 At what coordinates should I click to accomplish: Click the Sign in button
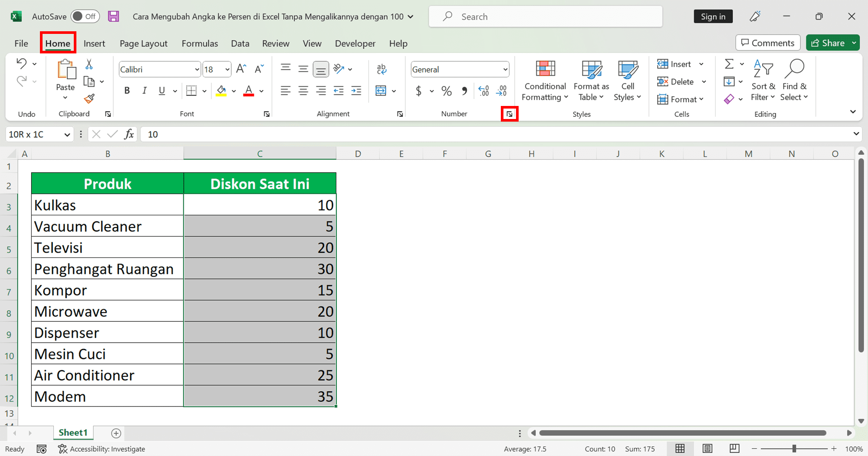click(x=713, y=17)
